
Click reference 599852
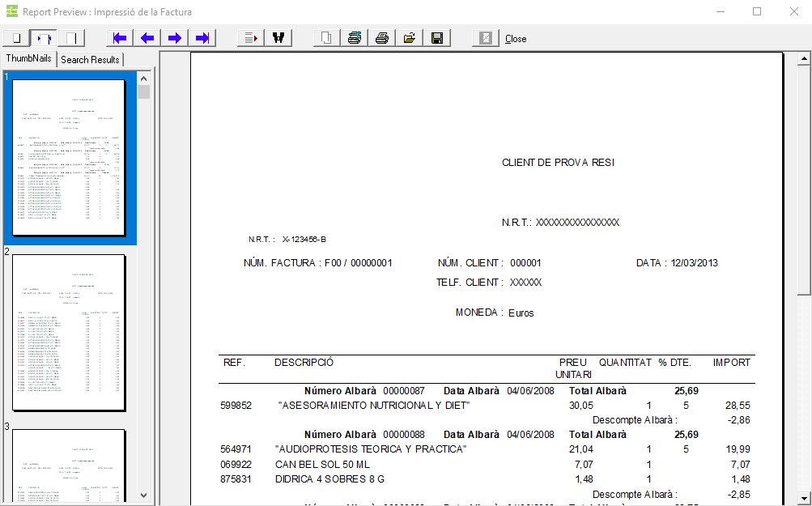236,406
